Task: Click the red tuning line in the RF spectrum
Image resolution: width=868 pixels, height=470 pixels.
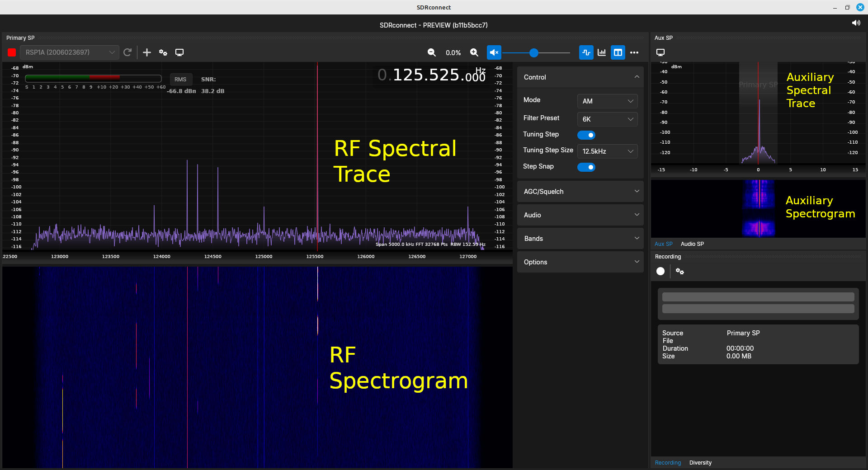Action: [x=317, y=156]
